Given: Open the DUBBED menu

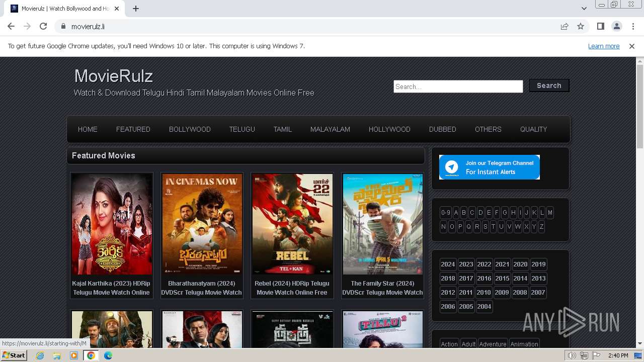Looking at the screenshot, I should [x=443, y=129].
